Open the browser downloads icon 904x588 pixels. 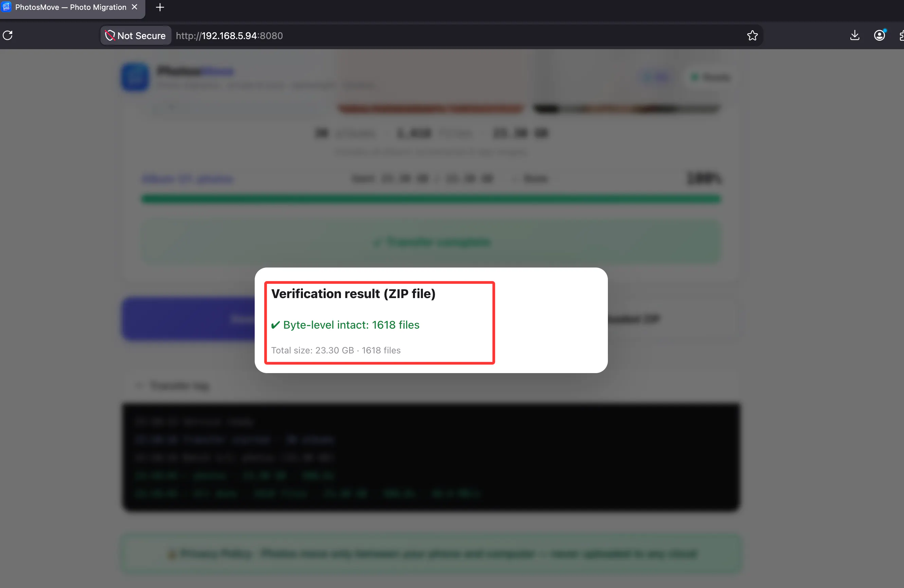(854, 35)
